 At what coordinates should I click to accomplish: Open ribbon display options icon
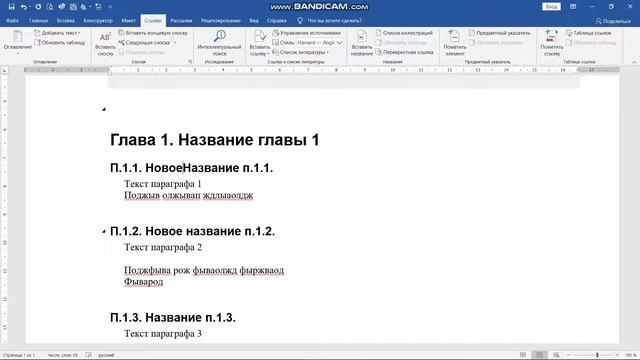pos(573,7)
